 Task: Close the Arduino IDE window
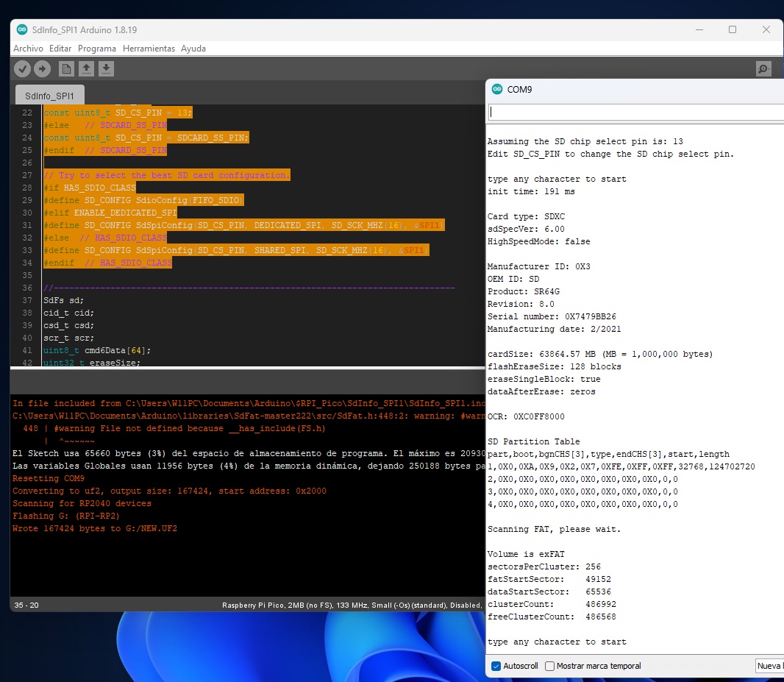(766, 29)
